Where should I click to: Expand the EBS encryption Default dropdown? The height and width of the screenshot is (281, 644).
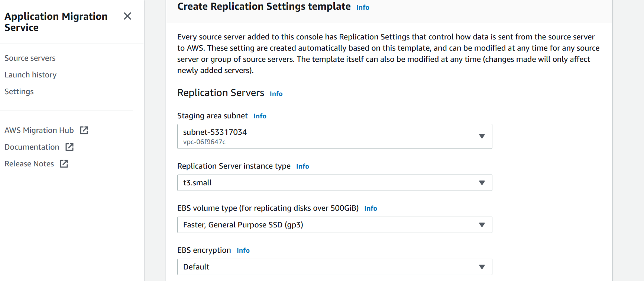334,267
